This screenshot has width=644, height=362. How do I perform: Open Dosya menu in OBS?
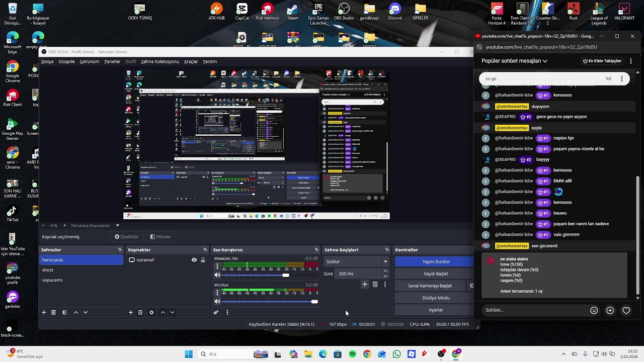47,61
